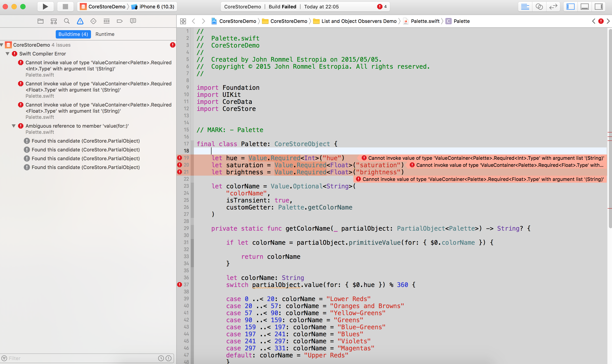Select iPhone 6 (10.3) destination
Viewport: 612px width, 364px height.
click(156, 7)
